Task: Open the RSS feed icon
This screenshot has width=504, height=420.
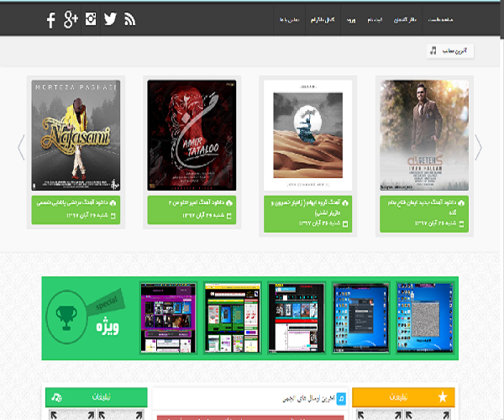Action: (129, 19)
